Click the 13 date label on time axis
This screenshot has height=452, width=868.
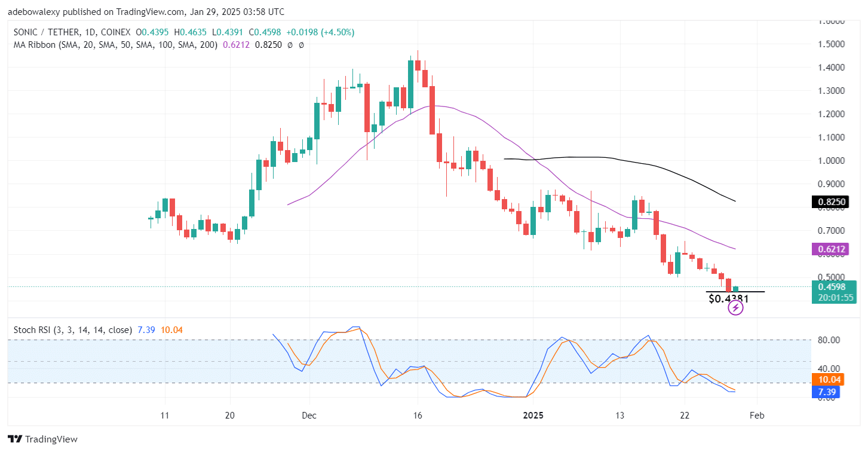coord(619,416)
